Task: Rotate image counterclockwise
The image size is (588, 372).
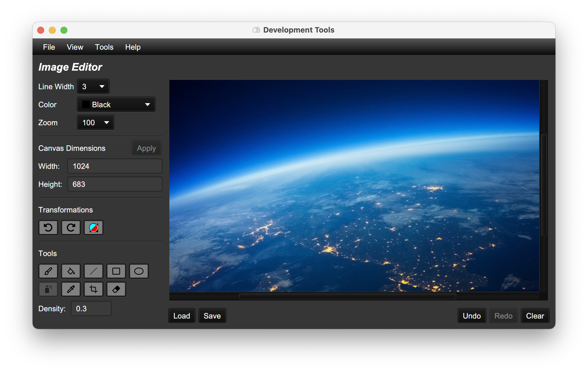Action: click(x=48, y=228)
